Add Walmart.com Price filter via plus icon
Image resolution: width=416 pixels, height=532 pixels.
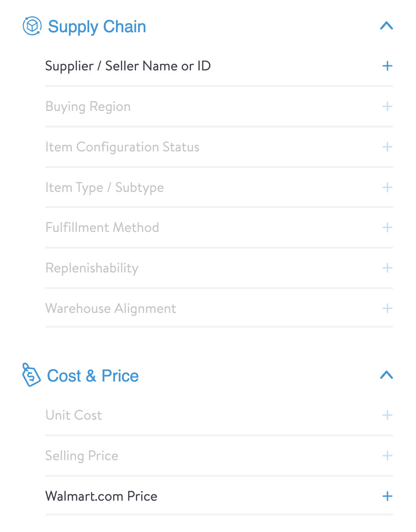[x=387, y=497]
